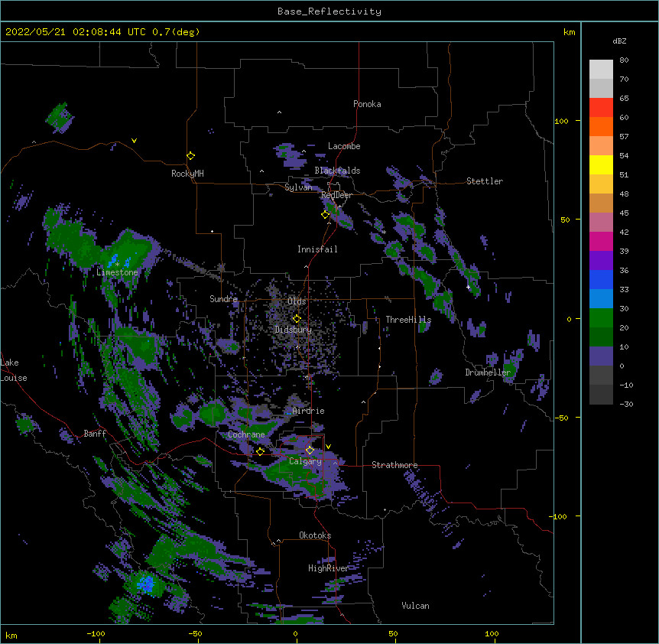
Task: Click the 45 value on dBZ scale
Action: 624,213
